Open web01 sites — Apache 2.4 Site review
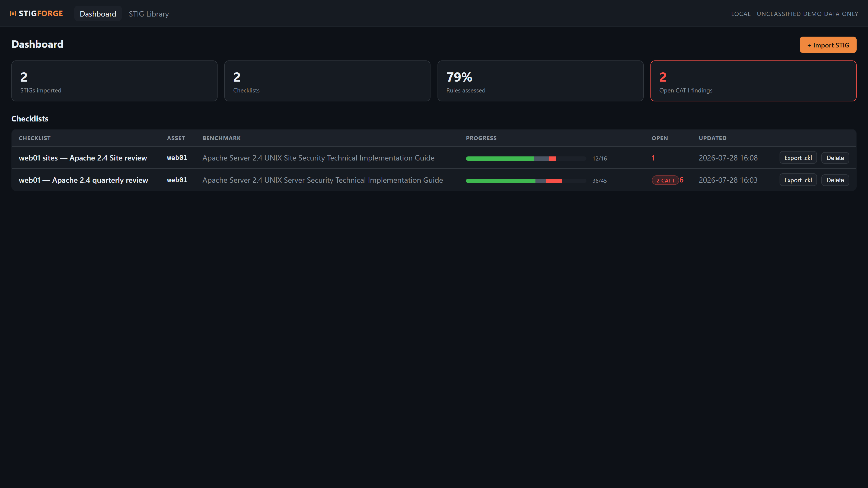868x488 pixels. tap(83, 158)
